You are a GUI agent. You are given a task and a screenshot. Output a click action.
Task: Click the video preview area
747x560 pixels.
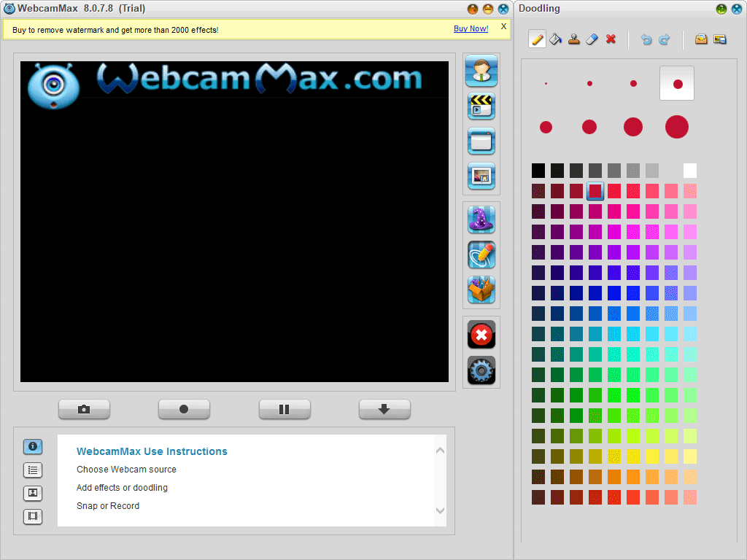[234, 222]
